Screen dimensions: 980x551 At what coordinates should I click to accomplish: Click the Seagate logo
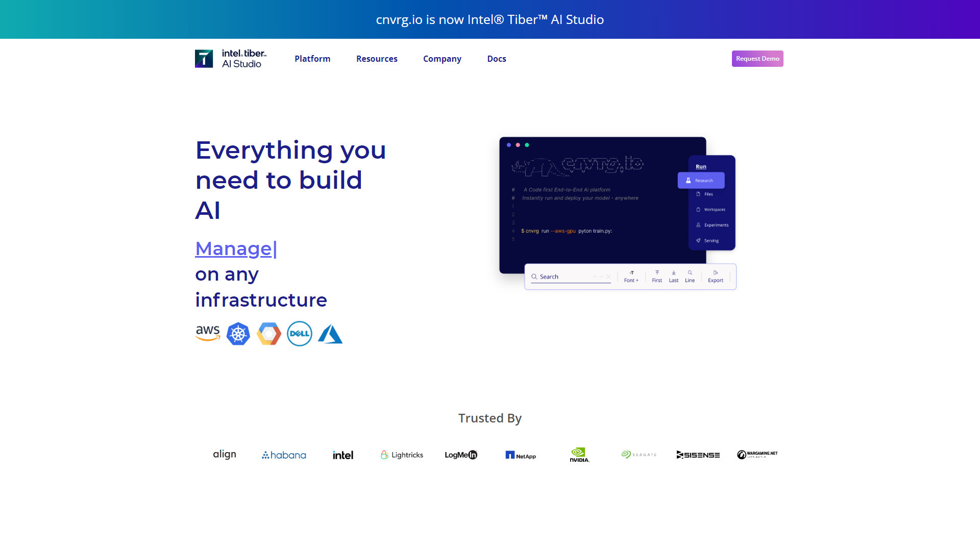tap(639, 455)
